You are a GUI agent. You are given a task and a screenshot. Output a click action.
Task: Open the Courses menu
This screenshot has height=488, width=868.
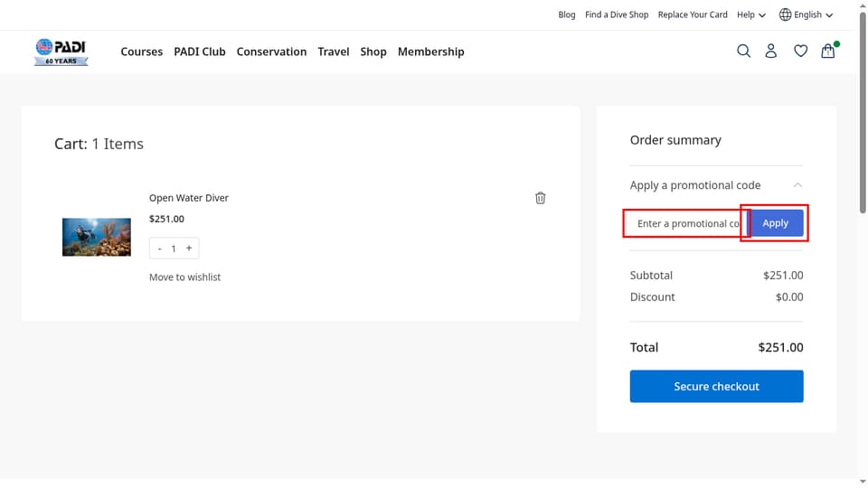point(142,52)
